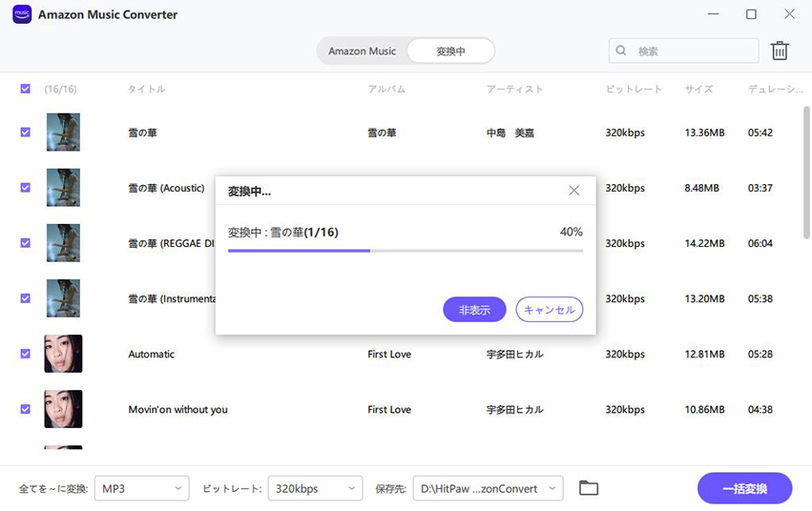Switch to the 変換中 tab
Image resolution: width=812 pixels, height=511 pixels.
click(450, 51)
